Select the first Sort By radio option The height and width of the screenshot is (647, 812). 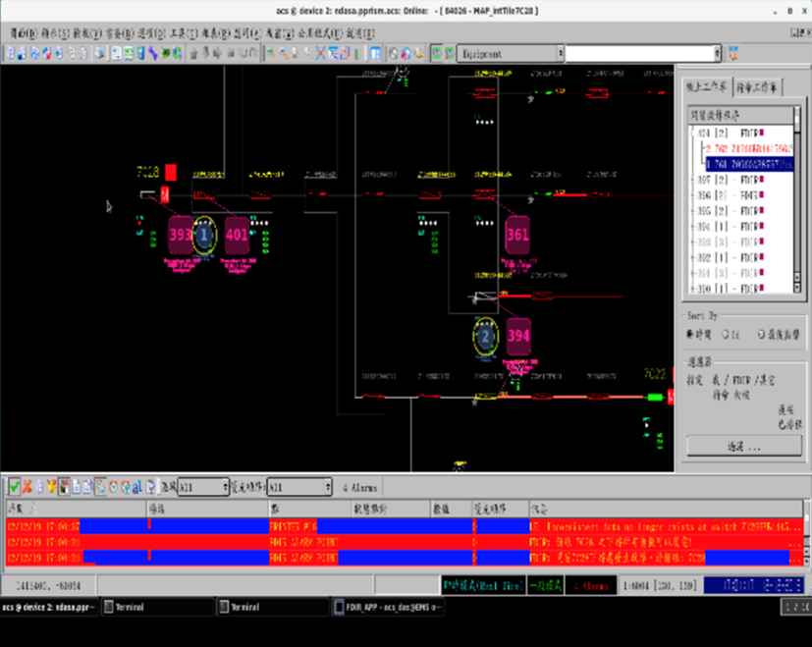tap(691, 334)
